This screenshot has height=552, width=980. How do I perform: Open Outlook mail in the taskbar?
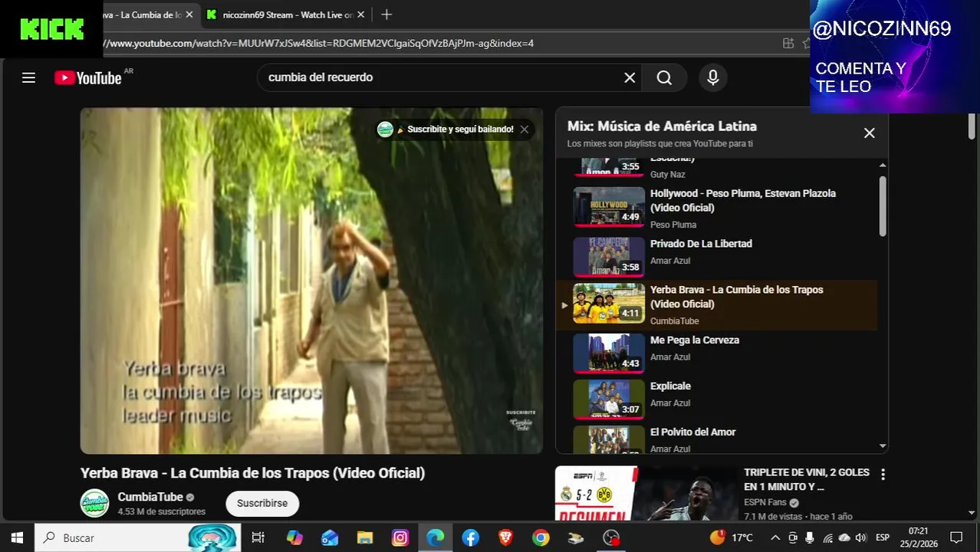(330, 537)
